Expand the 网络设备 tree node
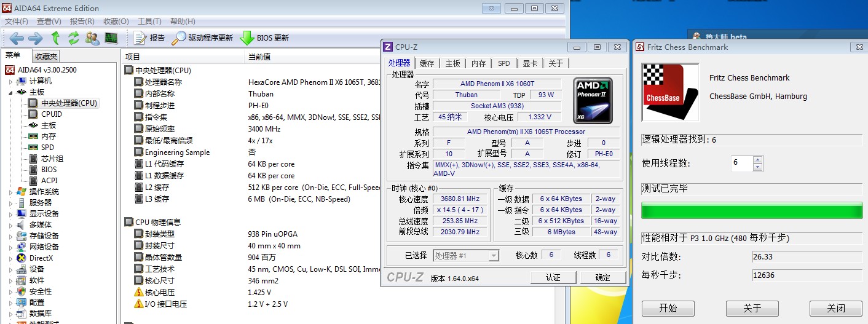 (x=10, y=247)
